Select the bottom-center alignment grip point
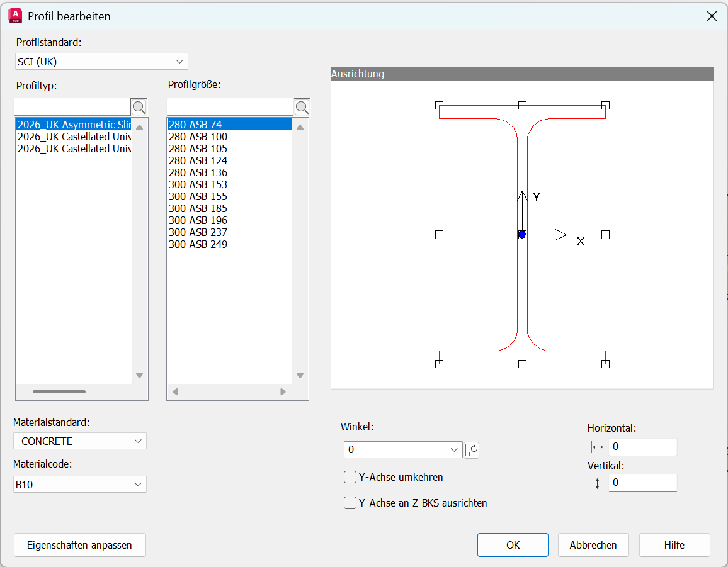Viewport: 728px width, 567px height. coord(522,364)
